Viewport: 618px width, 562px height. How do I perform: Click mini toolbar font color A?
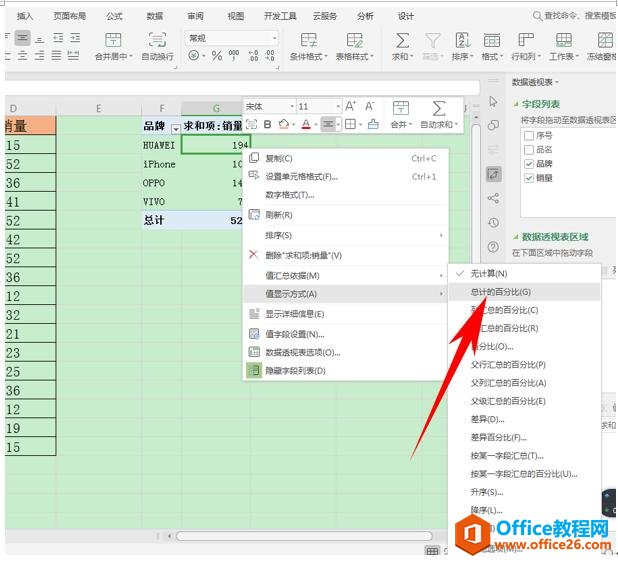[x=306, y=125]
